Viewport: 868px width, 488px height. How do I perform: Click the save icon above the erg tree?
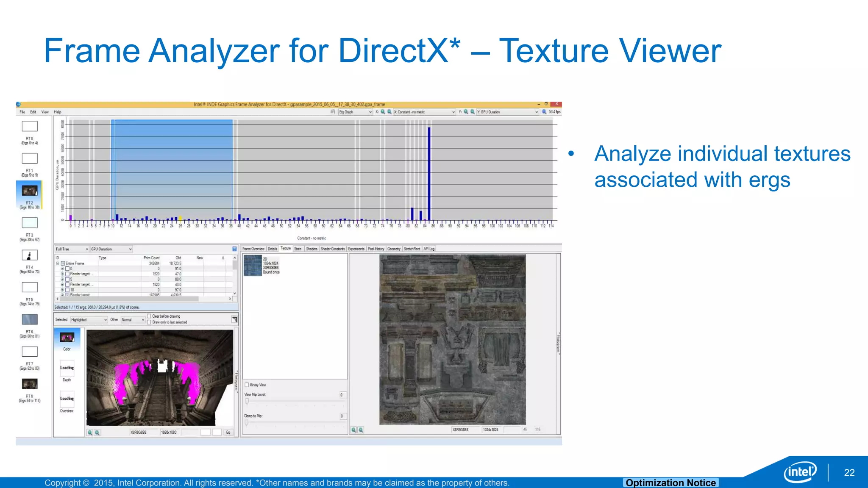[234, 249]
